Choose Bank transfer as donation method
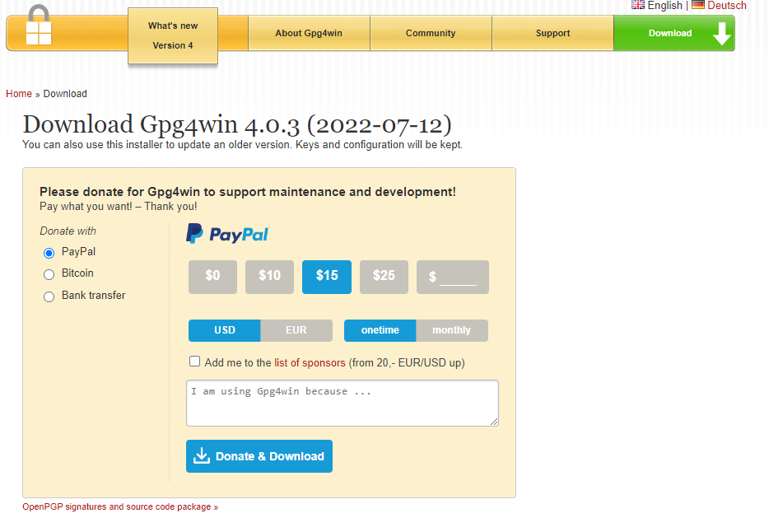The image size is (769, 532). point(49,296)
